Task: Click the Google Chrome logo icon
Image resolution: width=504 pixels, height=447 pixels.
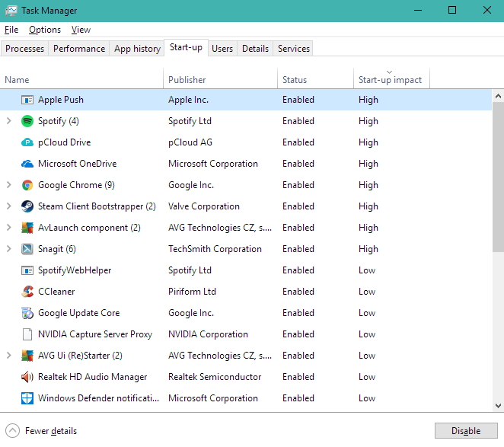Action: pos(27,185)
